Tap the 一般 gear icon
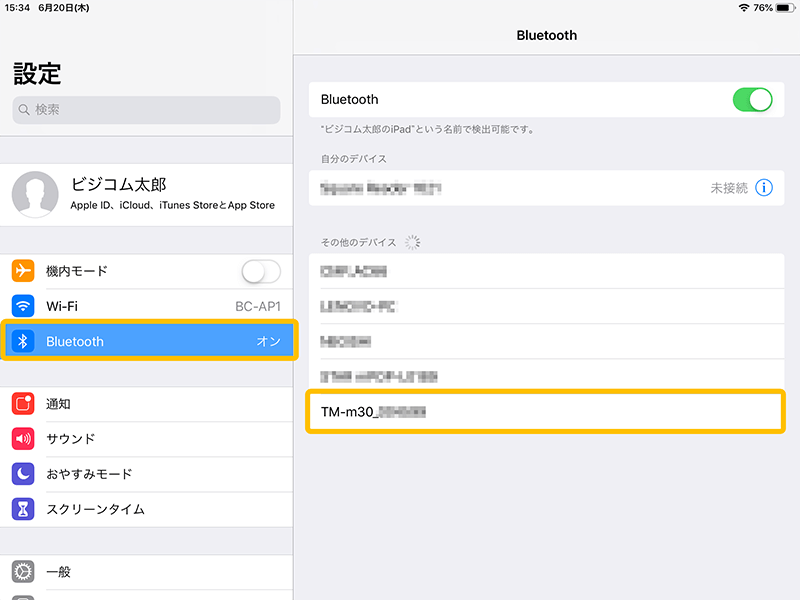Image resolution: width=800 pixels, height=600 pixels. pyautogui.click(x=23, y=572)
